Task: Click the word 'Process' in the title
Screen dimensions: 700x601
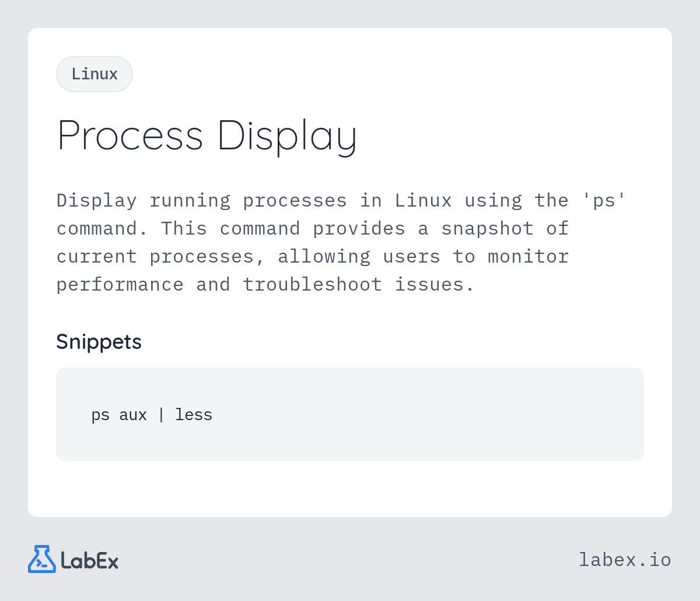Action: 130,135
